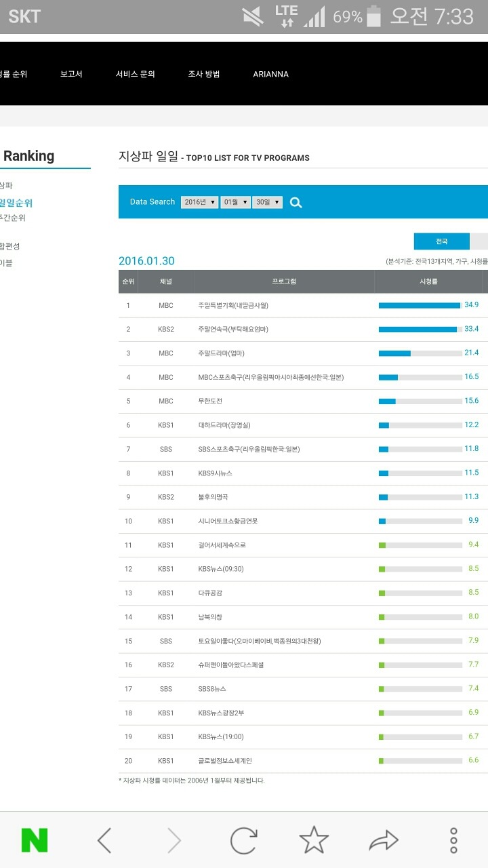Select the 일일순위 sidebar link
Viewport: 488px width, 868px height.
16,203
